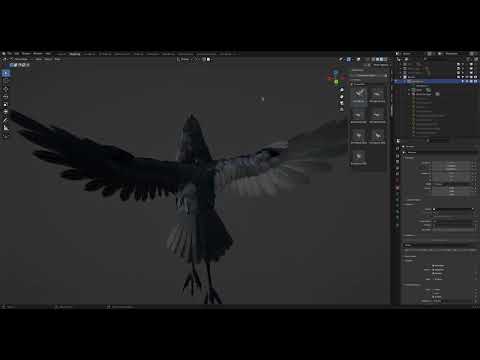The width and height of the screenshot is (480, 360).
Task: Open the File menu
Action: (10, 54)
